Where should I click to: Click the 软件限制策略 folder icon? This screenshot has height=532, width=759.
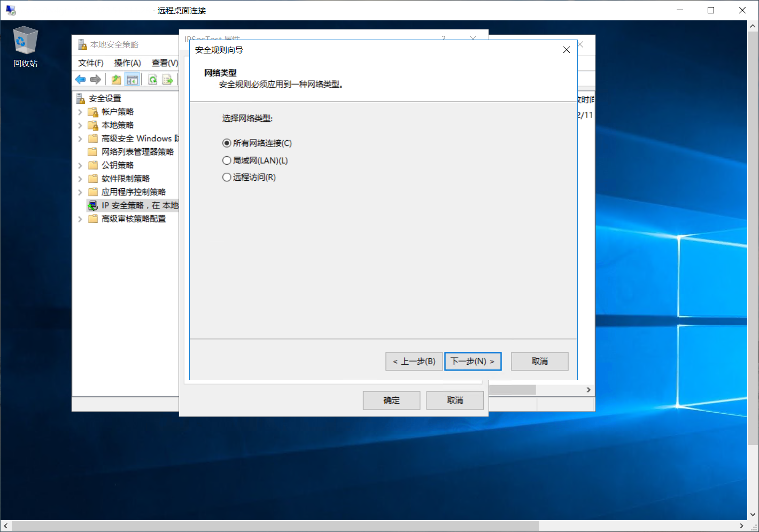[x=93, y=179]
